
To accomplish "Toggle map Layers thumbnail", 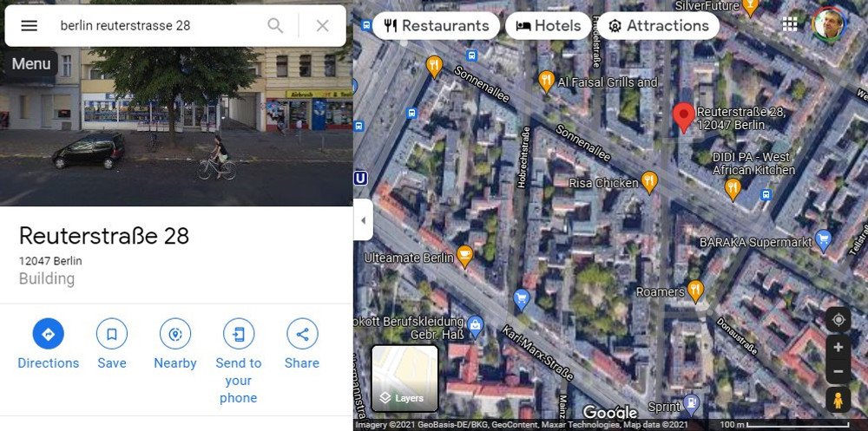I will (404, 378).
